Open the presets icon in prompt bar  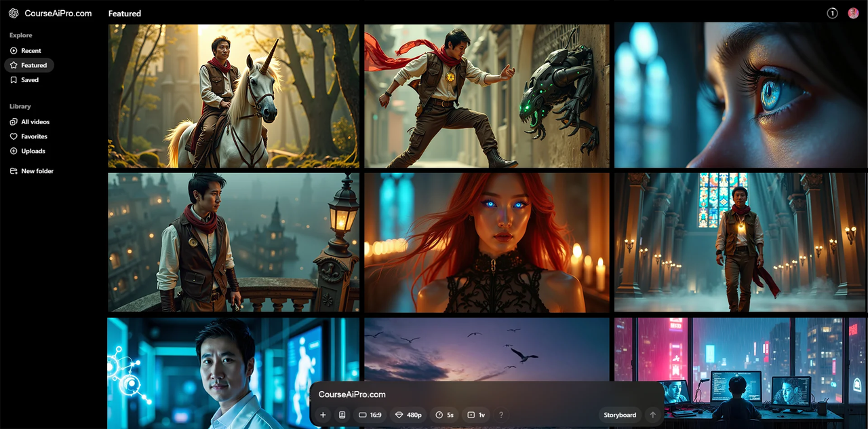pos(342,415)
